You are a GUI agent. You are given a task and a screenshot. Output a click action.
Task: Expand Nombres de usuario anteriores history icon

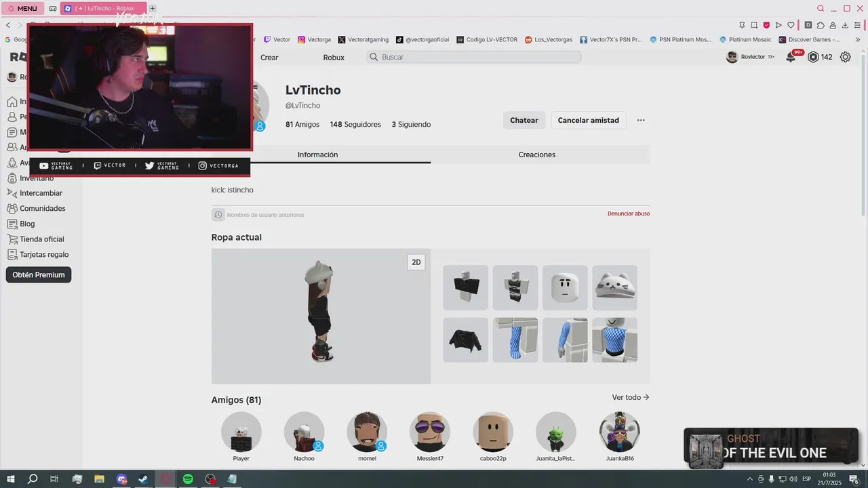click(x=218, y=215)
